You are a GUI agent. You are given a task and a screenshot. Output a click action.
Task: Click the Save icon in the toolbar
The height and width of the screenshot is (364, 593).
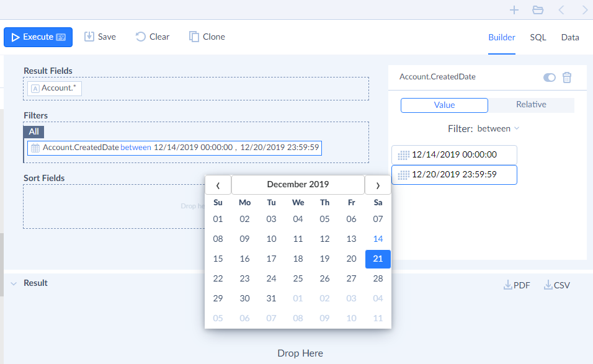[x=89, y=37]
